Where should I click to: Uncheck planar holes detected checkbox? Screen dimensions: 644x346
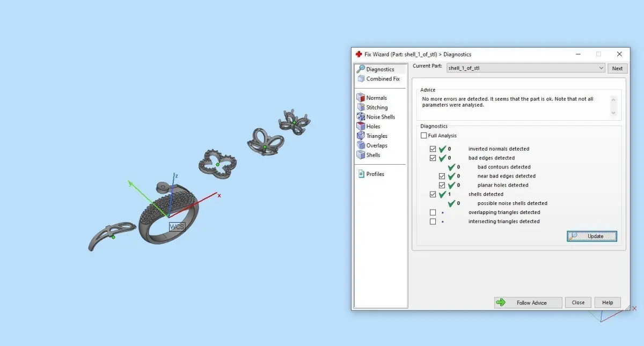point(442,185)
